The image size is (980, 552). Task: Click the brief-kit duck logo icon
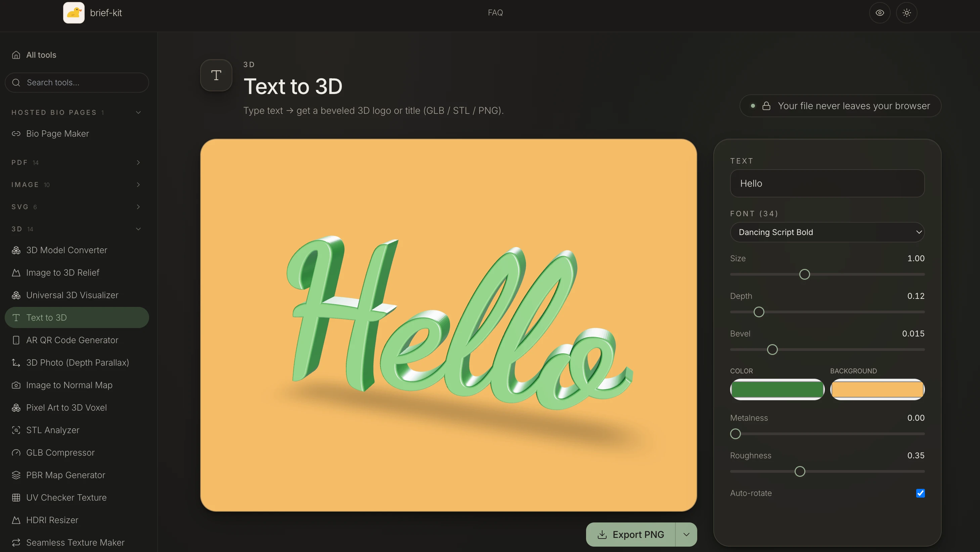(74, 12)
